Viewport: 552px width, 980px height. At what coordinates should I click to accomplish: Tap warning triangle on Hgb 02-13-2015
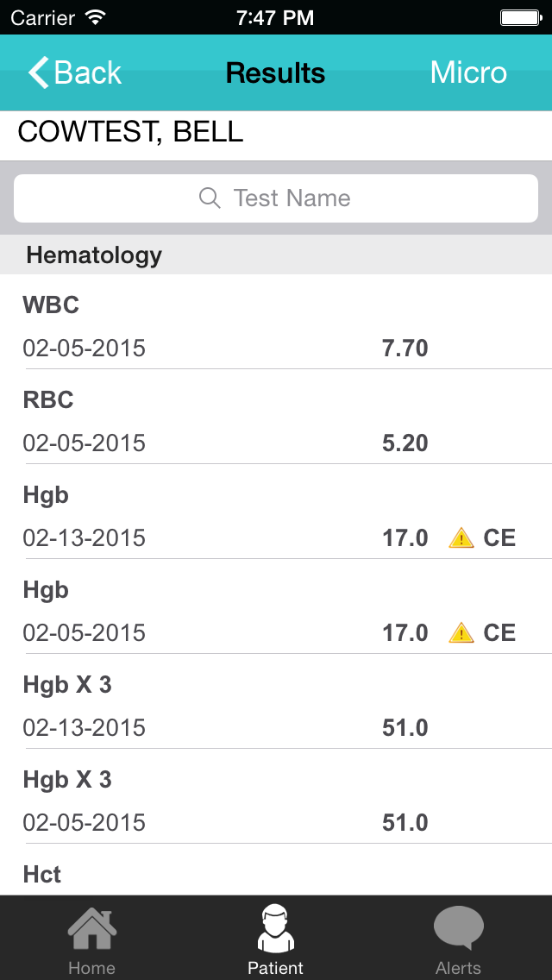pyautogui.click(x=461, y=537)
